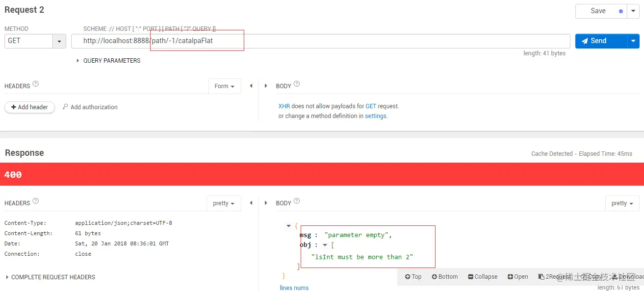Click the help icon beside response HEADERS
644x291 pixels.
[36, 201]
